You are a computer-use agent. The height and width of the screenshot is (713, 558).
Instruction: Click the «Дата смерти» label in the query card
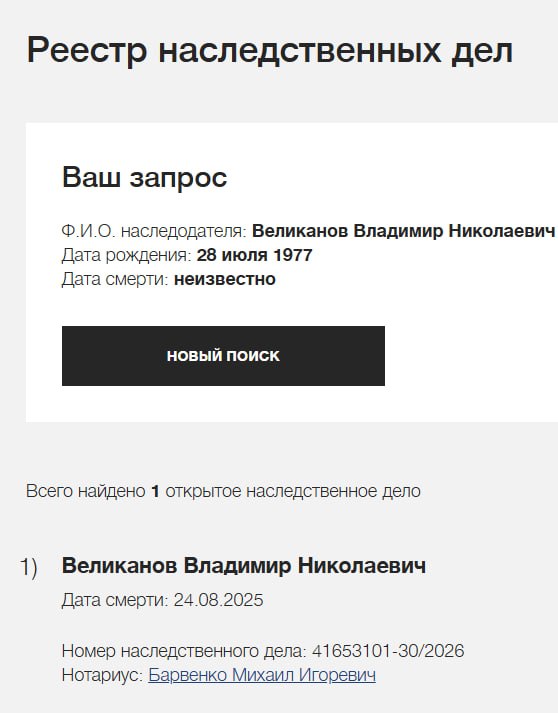pyautogui.click(x=115, y=279)
